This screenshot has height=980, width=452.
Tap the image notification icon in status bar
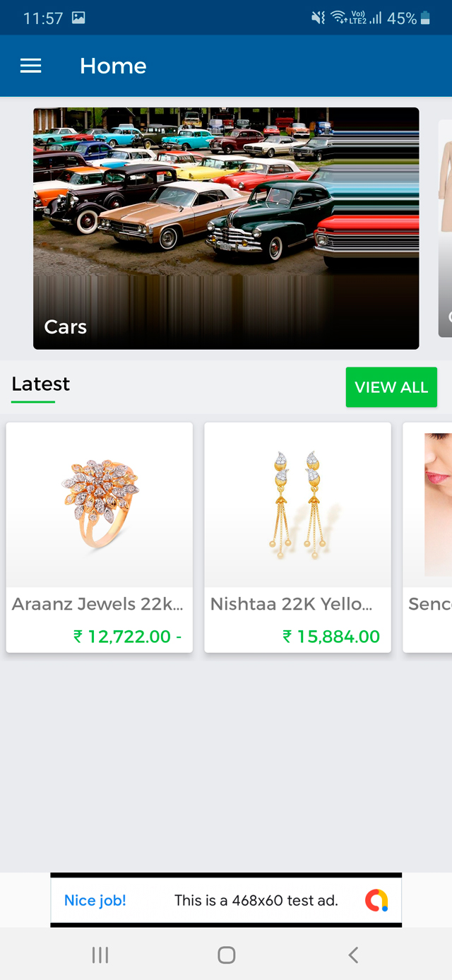pyautogui.click(x=78, y=18)
